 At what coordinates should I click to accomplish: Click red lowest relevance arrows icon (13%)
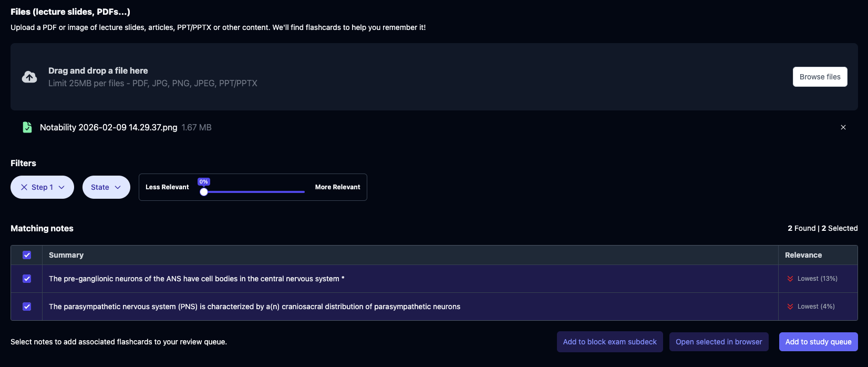(x=790, y=279)
